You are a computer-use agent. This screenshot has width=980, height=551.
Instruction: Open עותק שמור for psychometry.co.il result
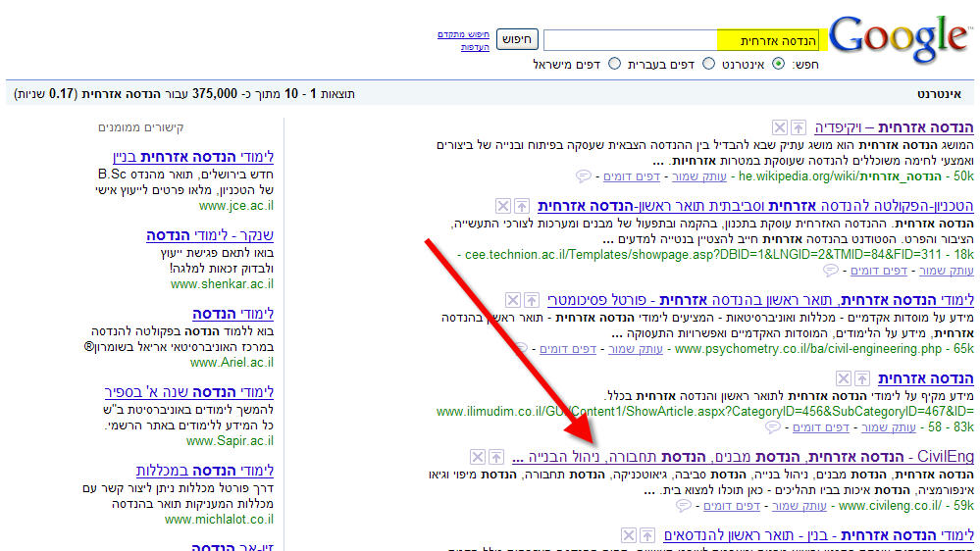635,349
